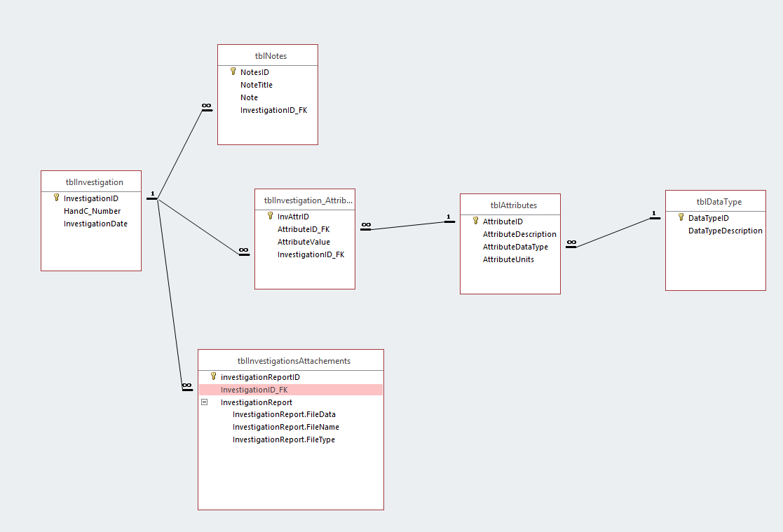Select the InvestigationReport field name

256,402
